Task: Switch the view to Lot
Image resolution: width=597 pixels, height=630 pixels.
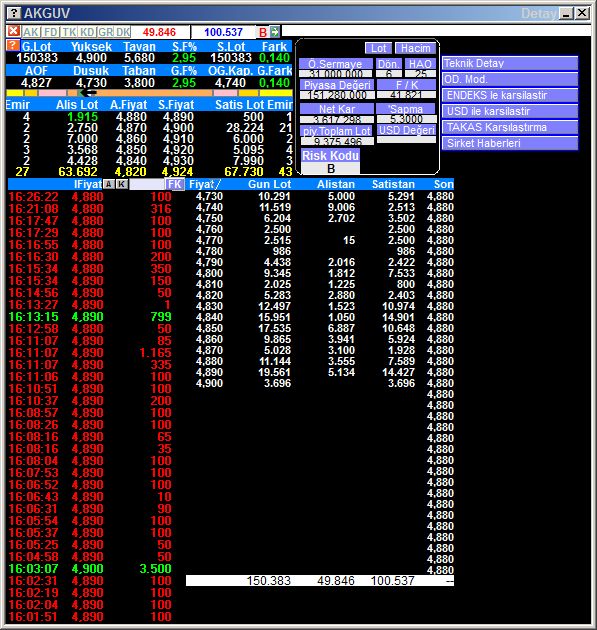Action: click(378, 48)
